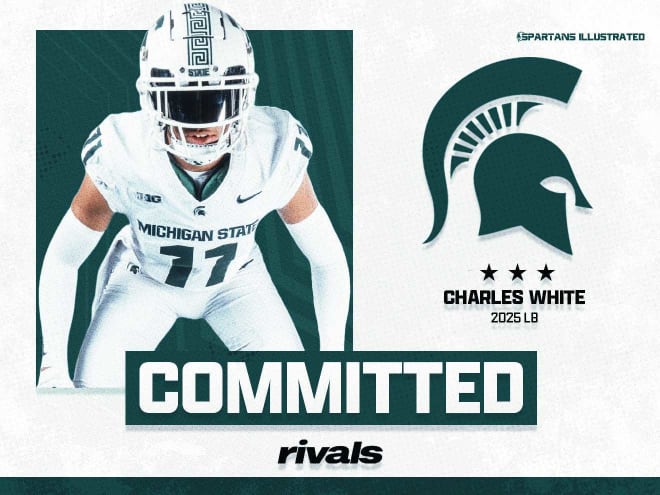Click the middle rating star

pyautogui.click(x=517, y=273)
